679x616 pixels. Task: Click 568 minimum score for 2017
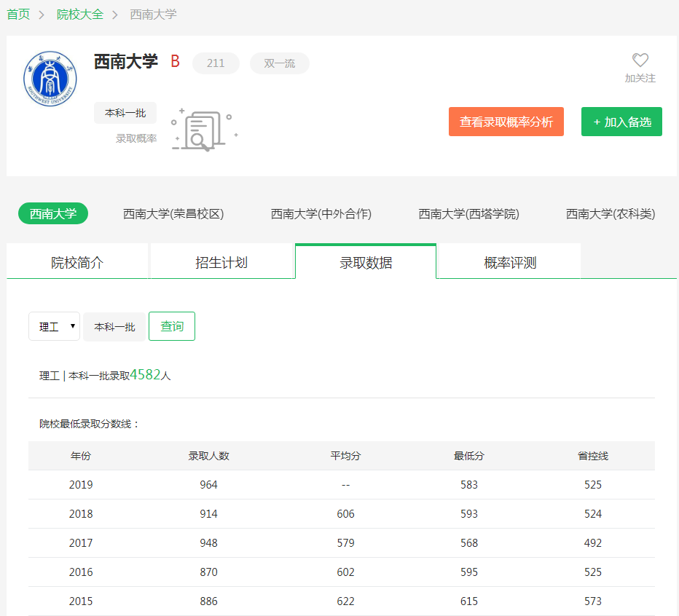[469, 543]
